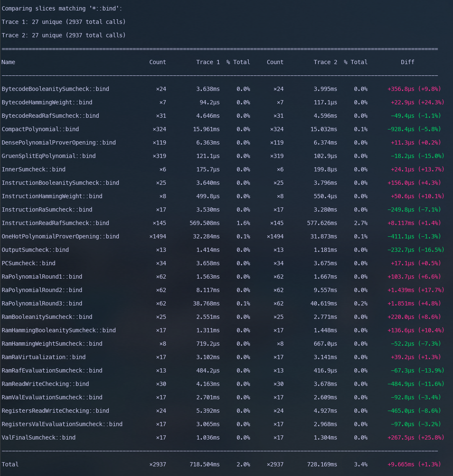Select the +9.665ms (+1.3%) total diff
Image resolution: width=453 pixels, height=476 pixels.
414,464
